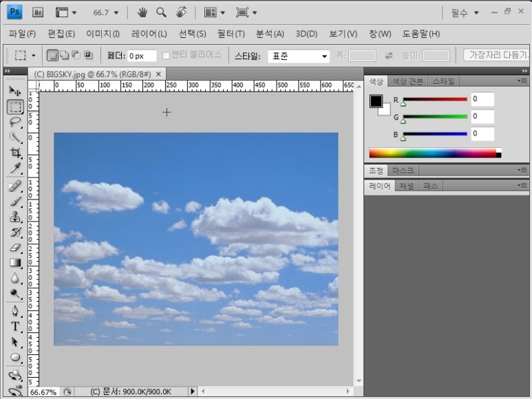Open the 필터(T) menu
532x399 pixels.
(231, 34)
